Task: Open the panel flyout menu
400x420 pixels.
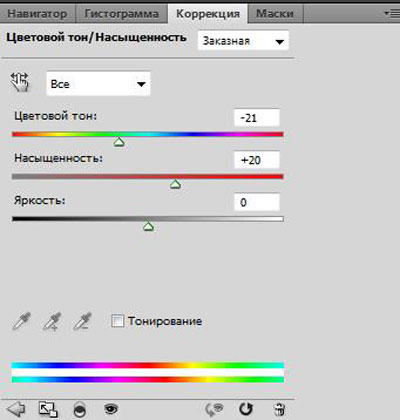Action: coord(391,14)
